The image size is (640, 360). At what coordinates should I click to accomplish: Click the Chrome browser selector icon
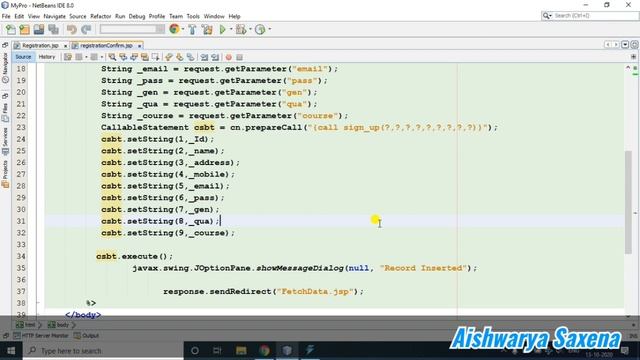[174, 29]
